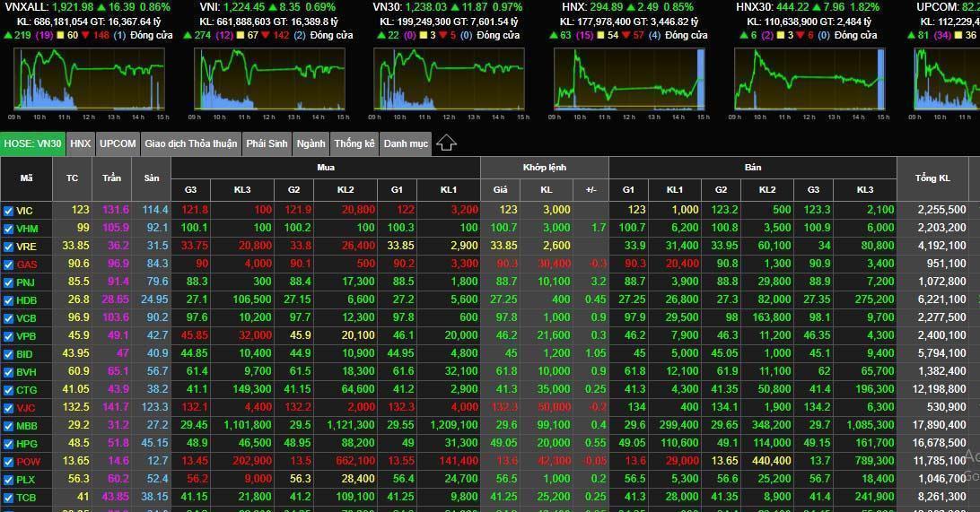980x512 pixels.
Task: Switch to the HNX tab
Action: coord(81,143)
